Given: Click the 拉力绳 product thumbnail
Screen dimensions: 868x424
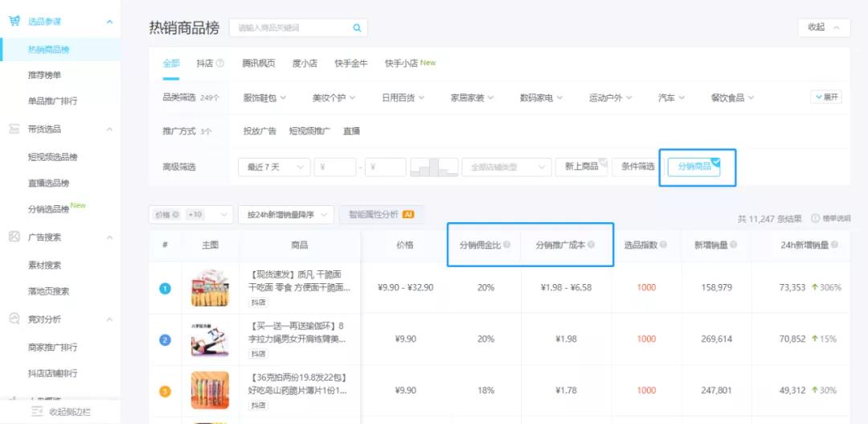Looking at the screenshot, I should pos(210,340).
